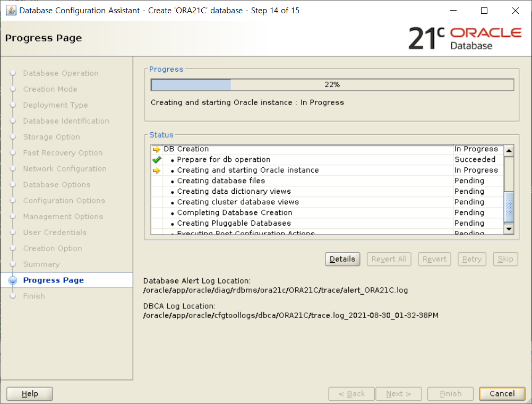This screenshot has width=532, height=404.
Task: Click the Revert button
Action: (x=434, y=259)
